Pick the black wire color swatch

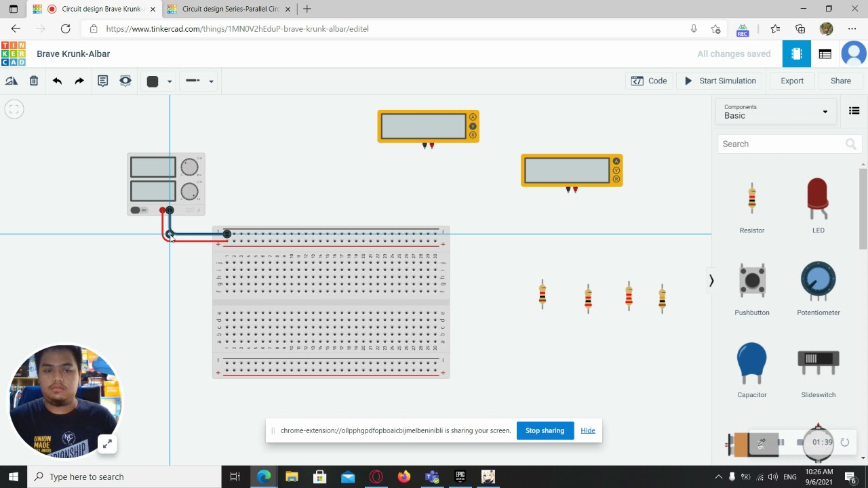(153, 81)
